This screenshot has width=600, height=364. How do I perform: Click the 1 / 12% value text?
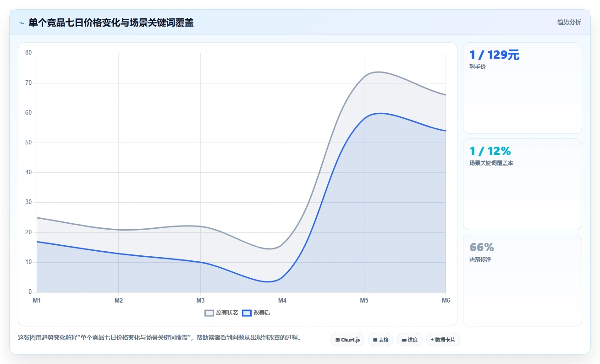pyautogui.click(x=490, y=151)
